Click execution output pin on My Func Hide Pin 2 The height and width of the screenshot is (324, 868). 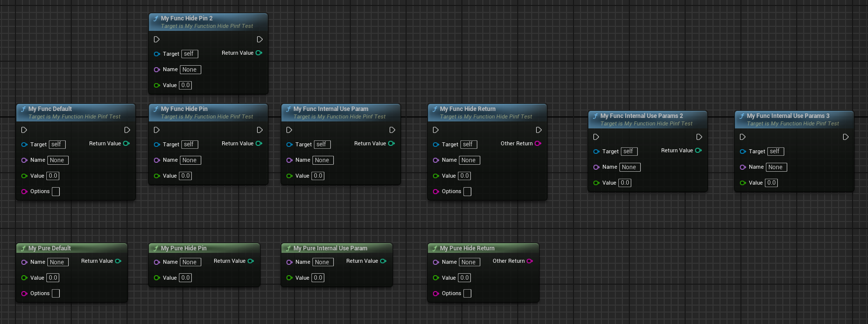click(x=260, y=39)
